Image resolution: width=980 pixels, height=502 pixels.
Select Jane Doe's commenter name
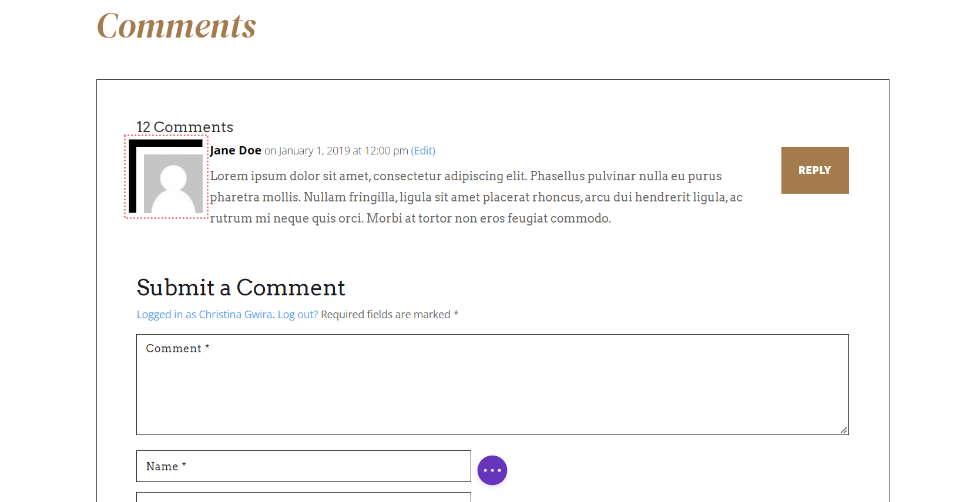[x=235, y=150]
